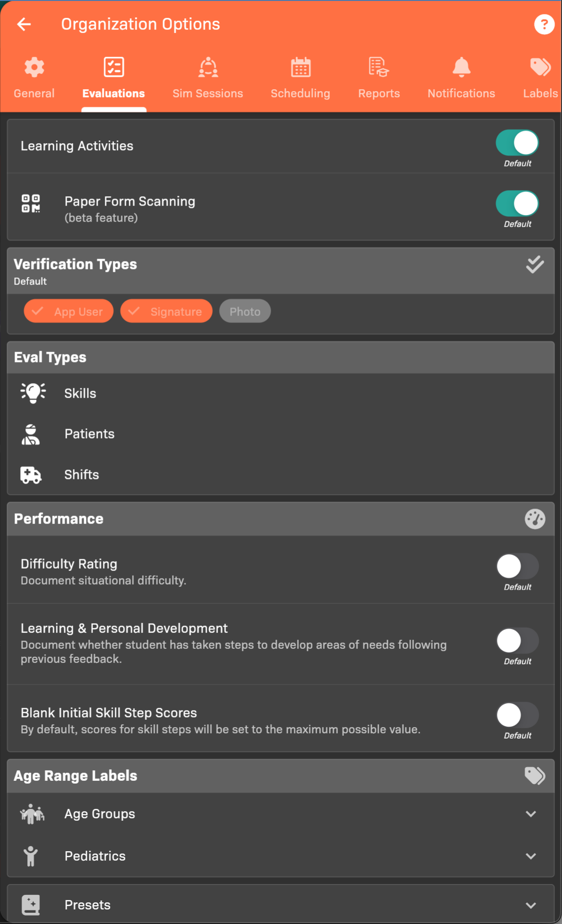Toggle Learning & Personal Development switch
This screenshot has width=562, height=924.
517,640
